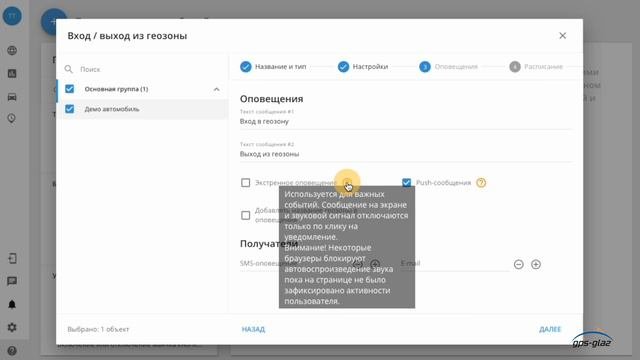
Task: Open the vehicle icon in sidebar
Action: (x=12, y=97)
